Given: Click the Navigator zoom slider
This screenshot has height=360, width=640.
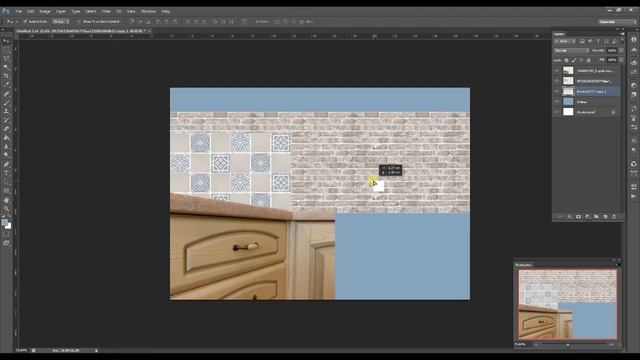Looking at the screenshot, I should (568, 345).
